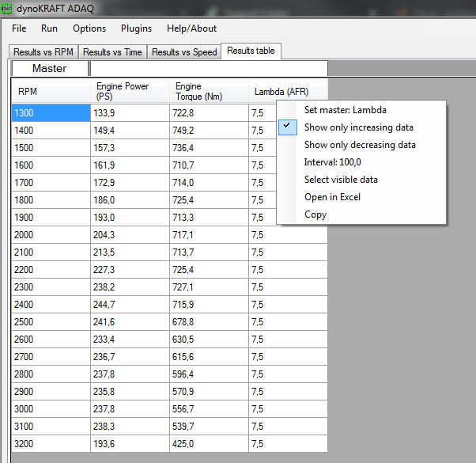Click power value 149,4 cell

pyautogui.click(x=130, y=131)
